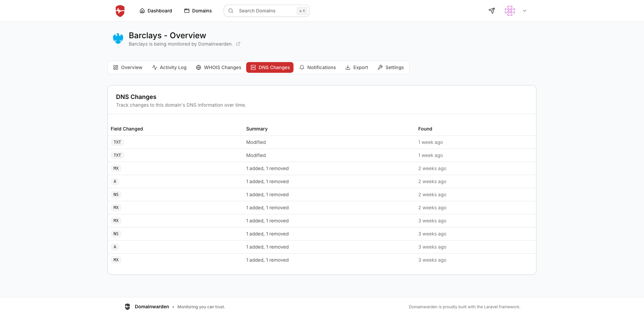Click the A badge found 3 weeks ago
Screen dimensions: 644x316
point(115,247)
